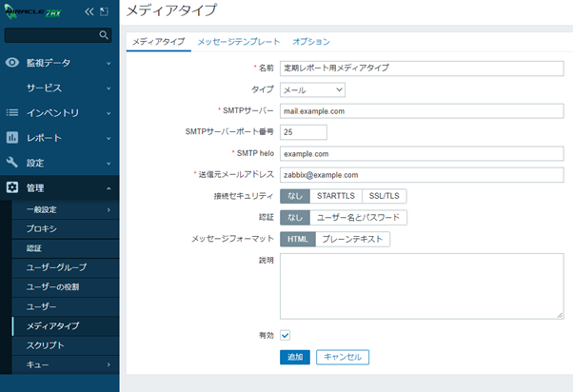The width and height of the screenshot is (573, 392).
Task: Open the オプション tab
Action: click(311, 42)
